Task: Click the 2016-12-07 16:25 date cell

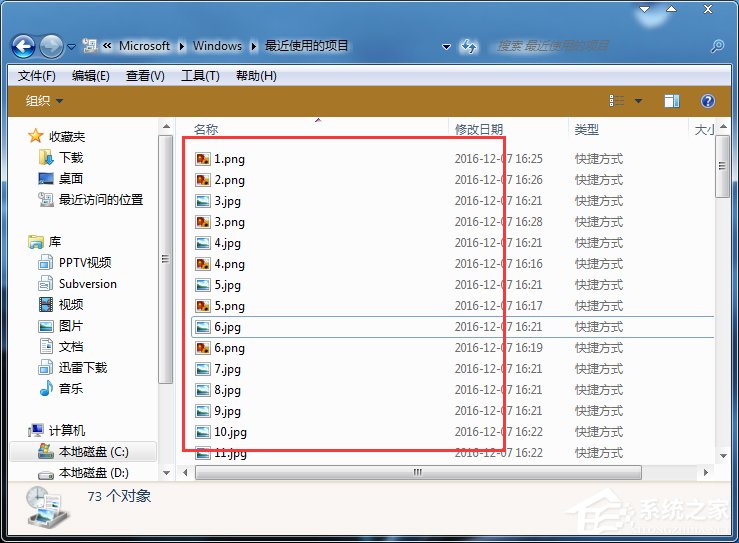Action: pyautogui.click(x=499, y=159)
